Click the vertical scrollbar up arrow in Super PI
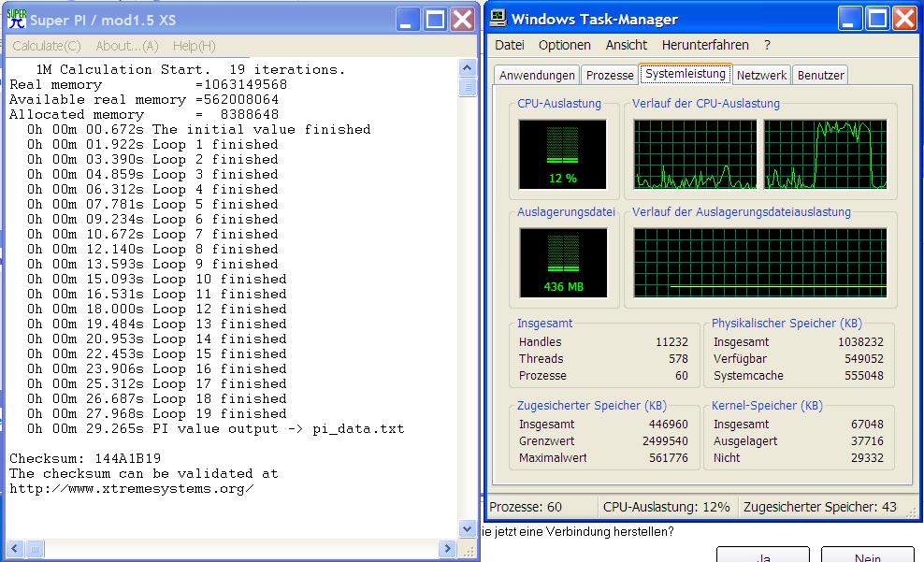 [469, 68]
